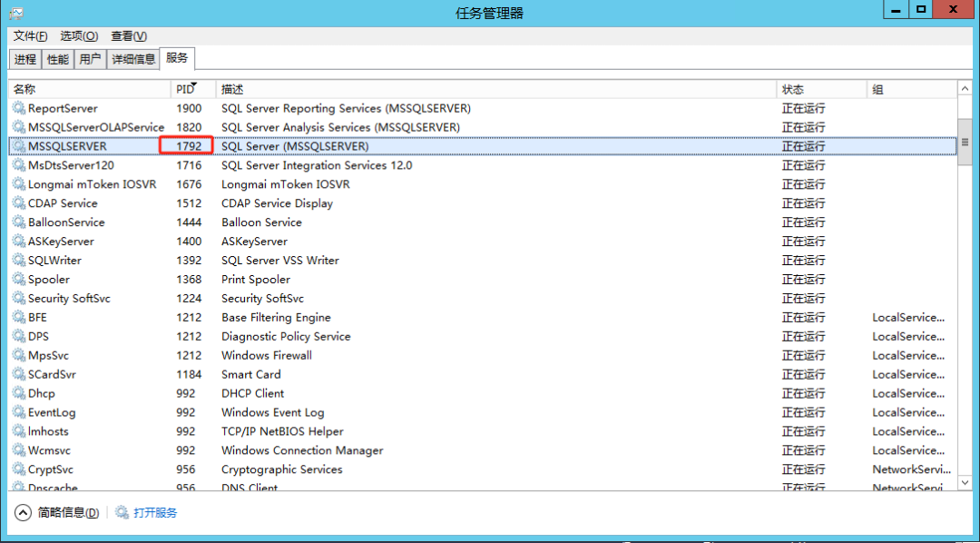Viewport: 980px width, 543px height.
Task: Select the Windows Event Log description
Action: click(x=272, y=412)
